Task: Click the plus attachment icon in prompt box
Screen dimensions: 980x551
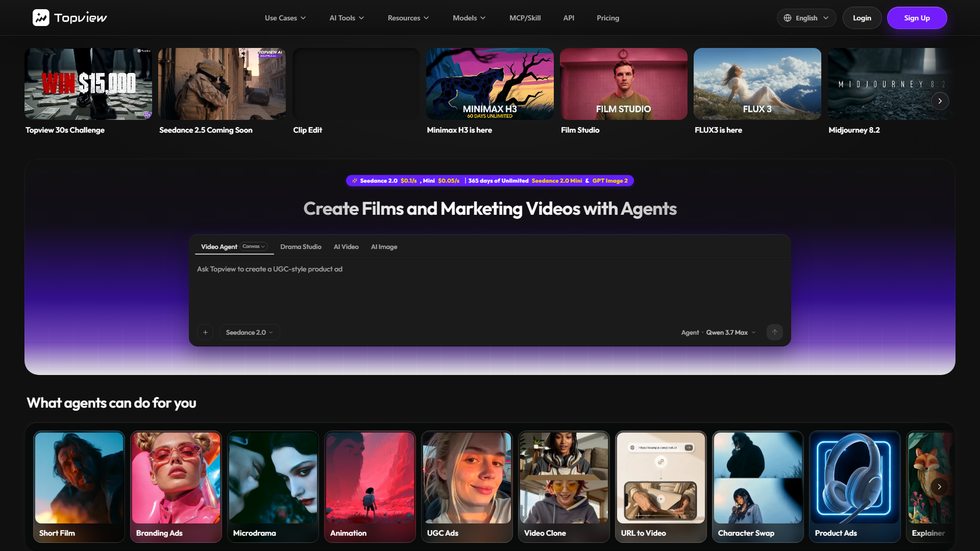Action: [x=205, y=332]
